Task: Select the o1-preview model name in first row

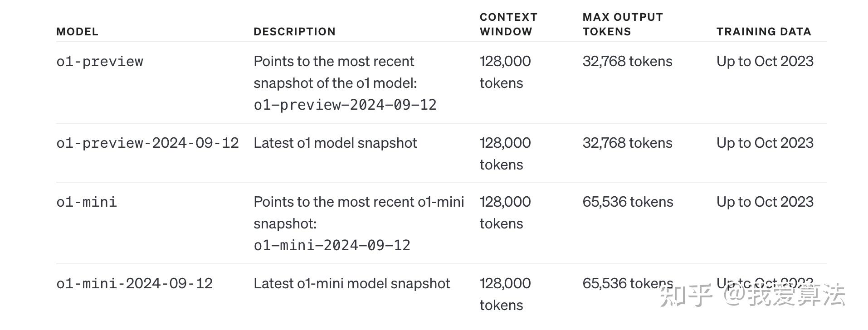Action: tap(100, 62)
